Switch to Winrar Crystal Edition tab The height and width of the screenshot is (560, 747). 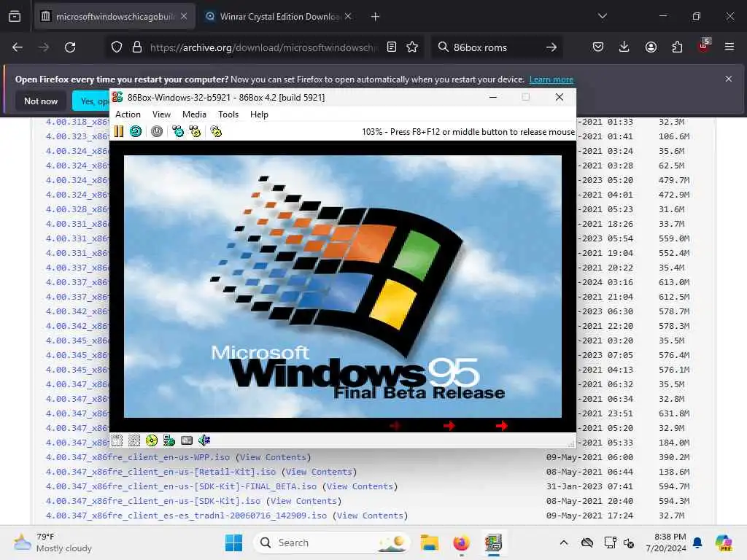pos(279,17)
